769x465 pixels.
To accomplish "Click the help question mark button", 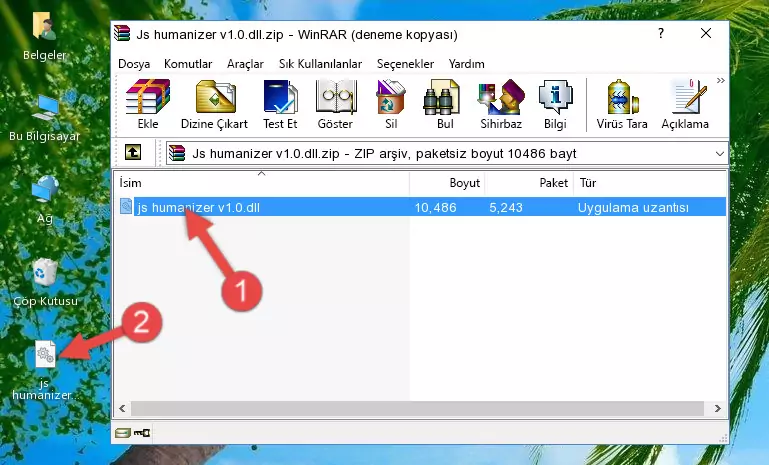I will pyautogui.click(x=661, y=33).
